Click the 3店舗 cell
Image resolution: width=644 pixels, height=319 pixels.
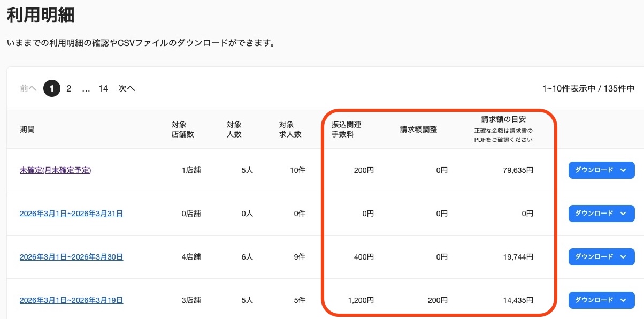(191, 300)
